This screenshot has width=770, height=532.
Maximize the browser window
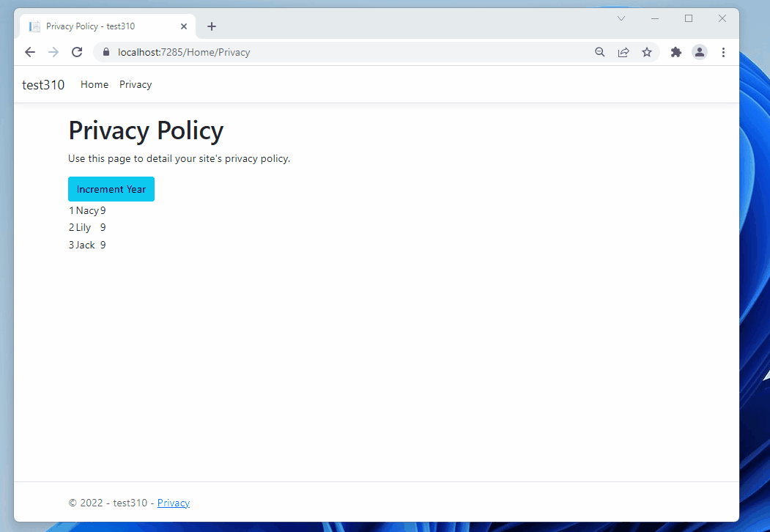(x=689, y=18)
